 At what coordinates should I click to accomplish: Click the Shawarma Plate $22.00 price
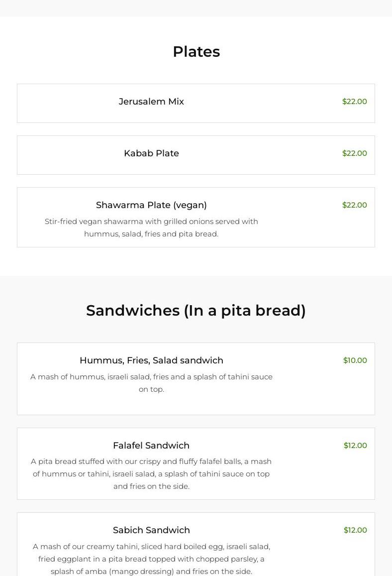point(354,205)
